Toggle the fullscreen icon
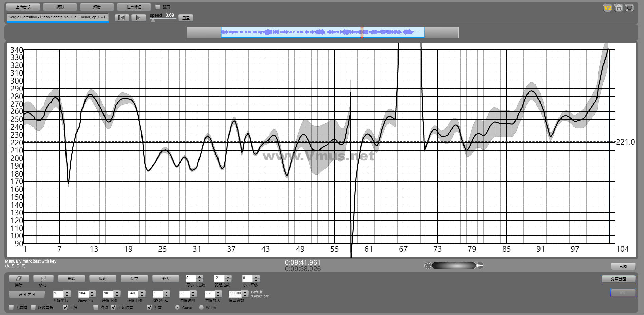Viewport: 644px width, 315px height. pyautogui.click(x=629, y=8)
